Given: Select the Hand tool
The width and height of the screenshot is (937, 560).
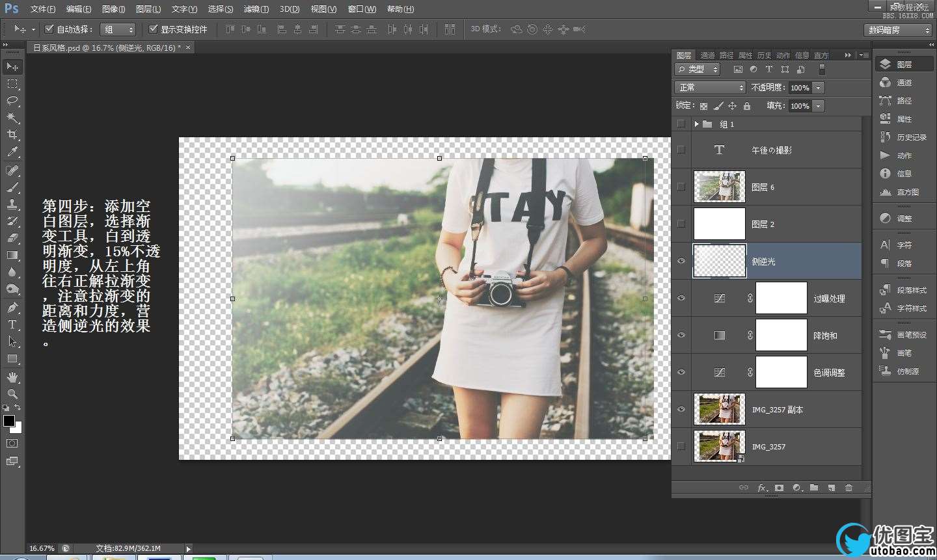Looking at the screenshot, I should (12, 377).
